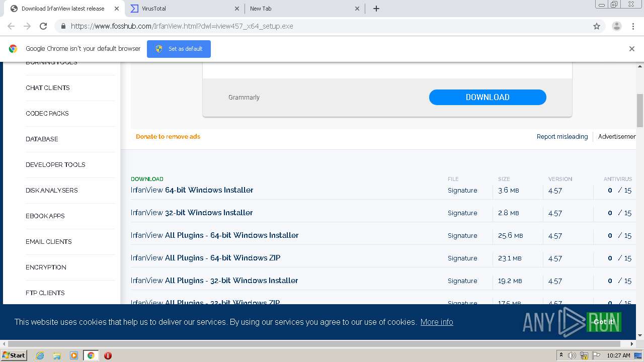Open the Windows Start menu

tap(14, 355)
